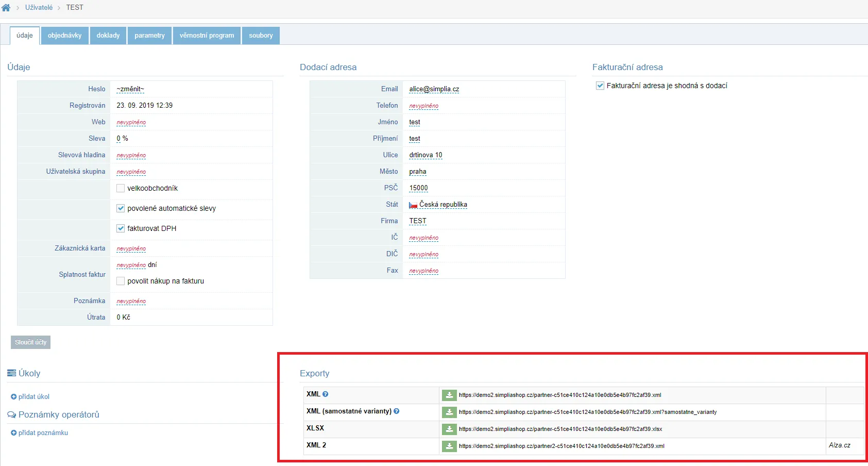Go to the home icon in breadcrumb

(x=6, y=8)
